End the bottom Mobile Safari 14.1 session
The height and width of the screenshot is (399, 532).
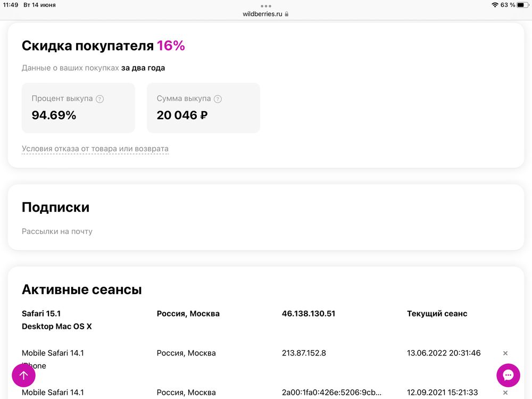504,393
